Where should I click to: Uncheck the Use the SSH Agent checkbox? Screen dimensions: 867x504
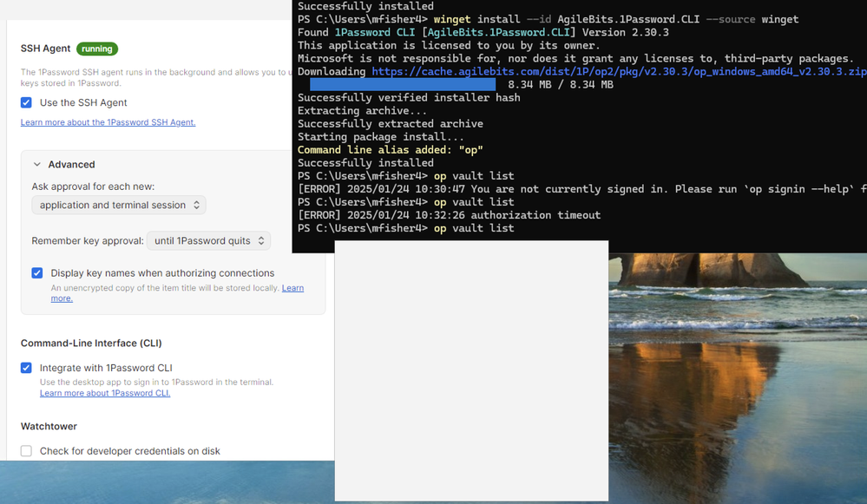(x=26, y=103)
